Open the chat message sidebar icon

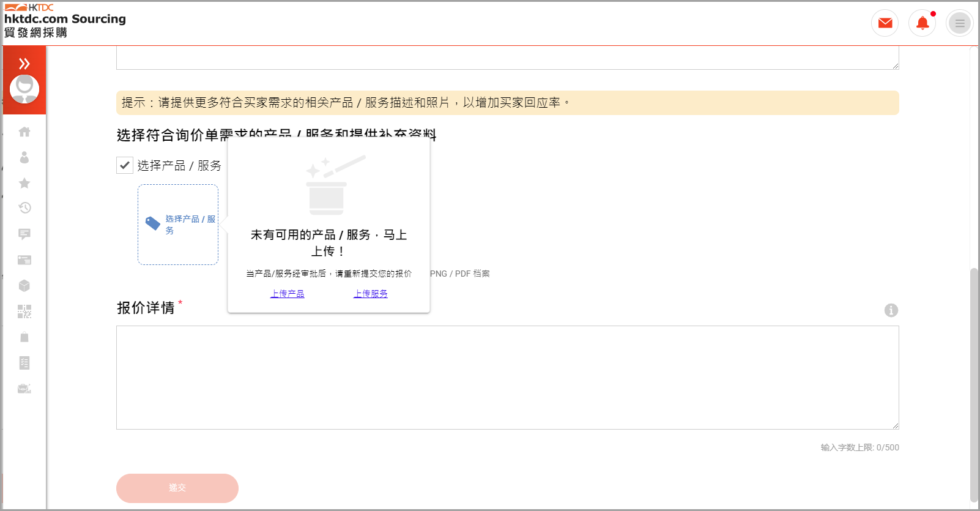pyautogui.click(x=24, y=234)
